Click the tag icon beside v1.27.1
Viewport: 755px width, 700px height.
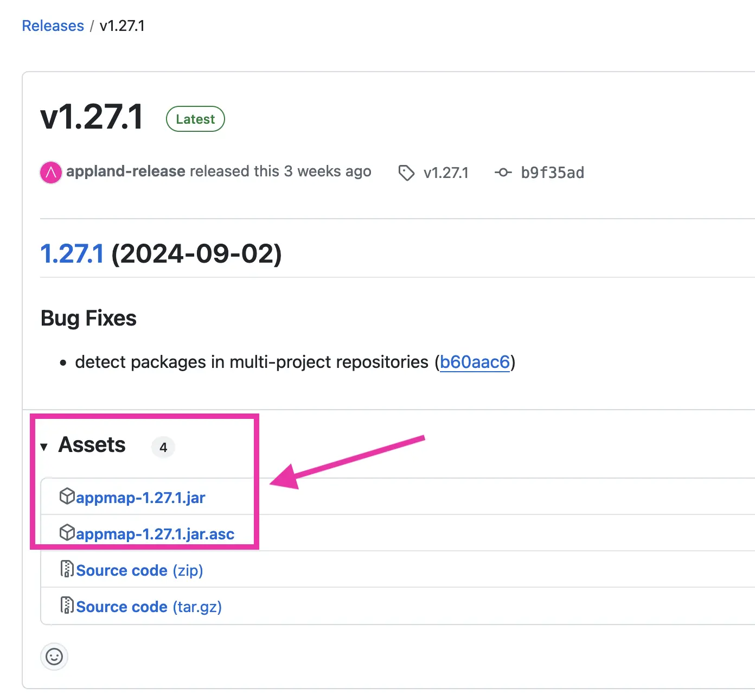[406, 173]
